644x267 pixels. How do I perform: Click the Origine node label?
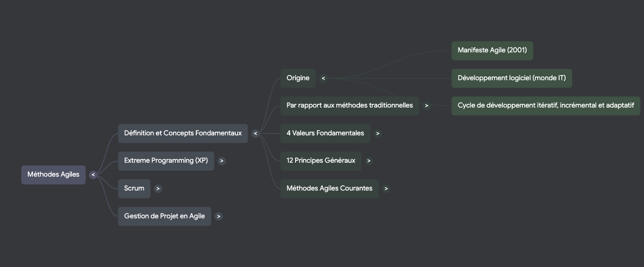tap(298, 78)
